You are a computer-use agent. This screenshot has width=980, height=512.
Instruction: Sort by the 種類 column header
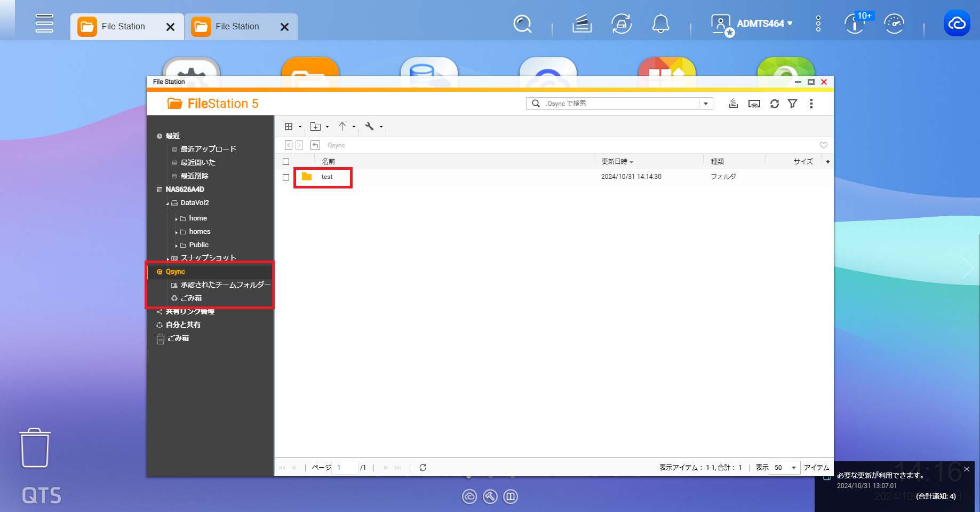[x=718, y=162]
